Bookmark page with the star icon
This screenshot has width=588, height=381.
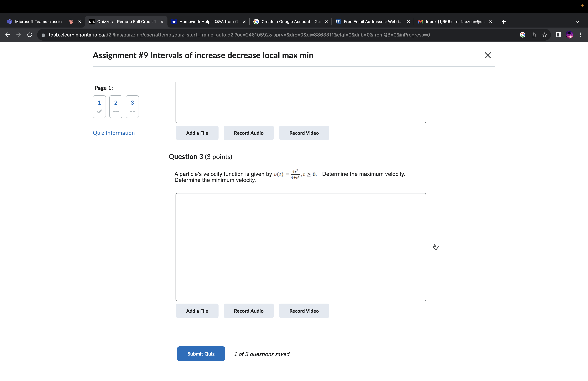[545, 35]
